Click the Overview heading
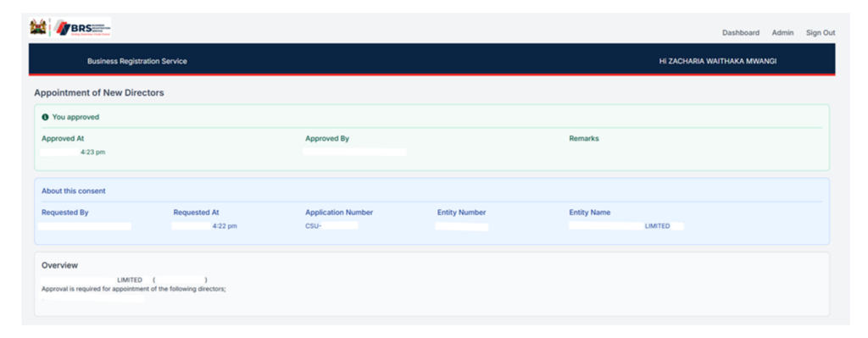Viewport: 868px width, 338px height. [x=60, y=265]
